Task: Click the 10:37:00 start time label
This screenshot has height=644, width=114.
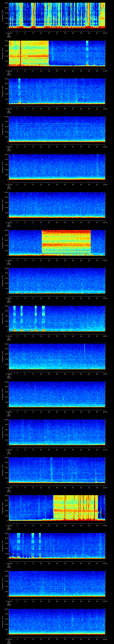Action: pos(9,336)
